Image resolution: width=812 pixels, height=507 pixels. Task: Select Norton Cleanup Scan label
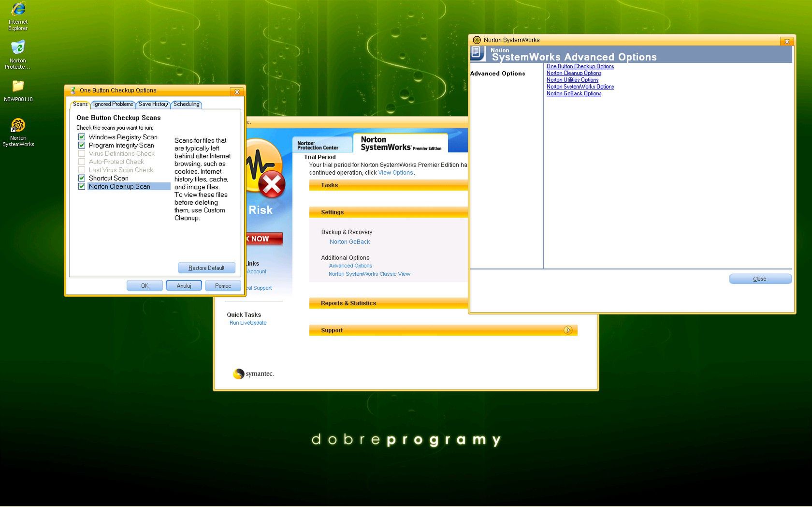coord(119,186)
